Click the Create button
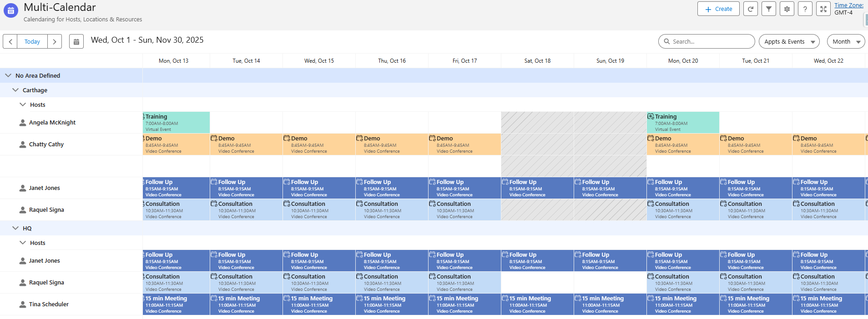The height and width of the screenshot is (319, 868). (x=718, y=9)
